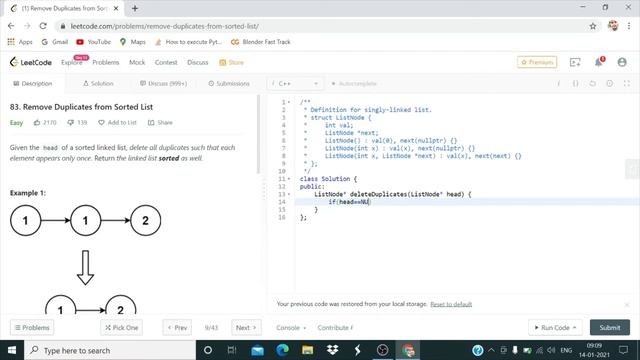Open the Maps bookmark
Viewport: 640px width, 360px height.
tap(133, 42)
